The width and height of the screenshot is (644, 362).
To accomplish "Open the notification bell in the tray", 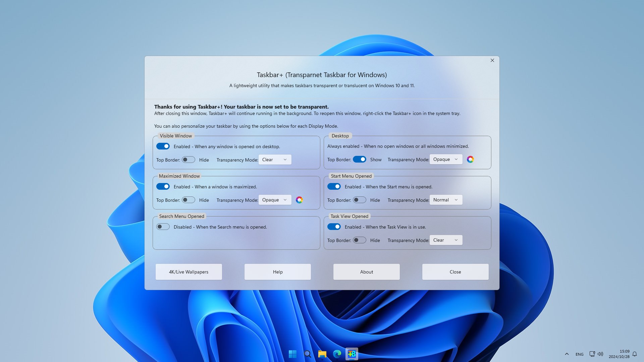I will point(635,354).
